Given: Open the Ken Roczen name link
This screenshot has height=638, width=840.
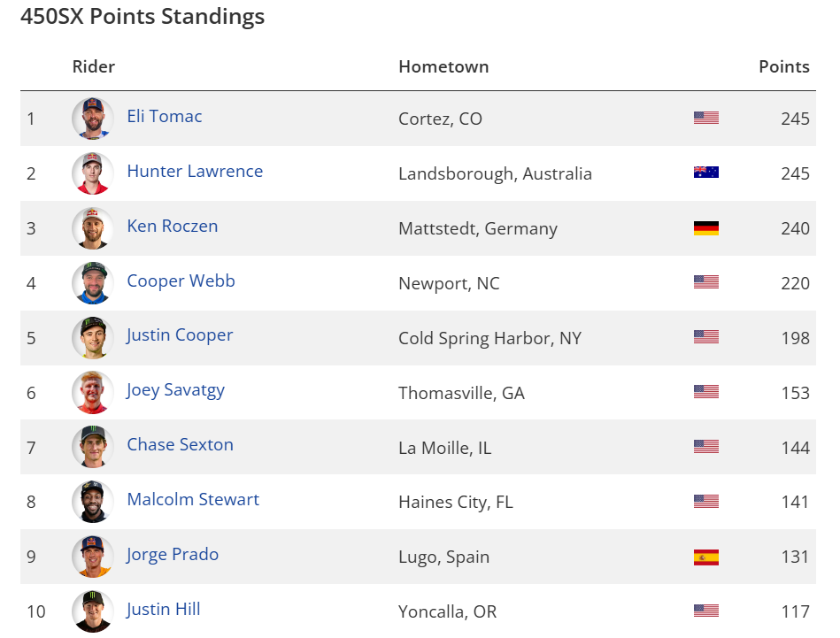Looking at the screenshot, I should click(x=172, y=227).
